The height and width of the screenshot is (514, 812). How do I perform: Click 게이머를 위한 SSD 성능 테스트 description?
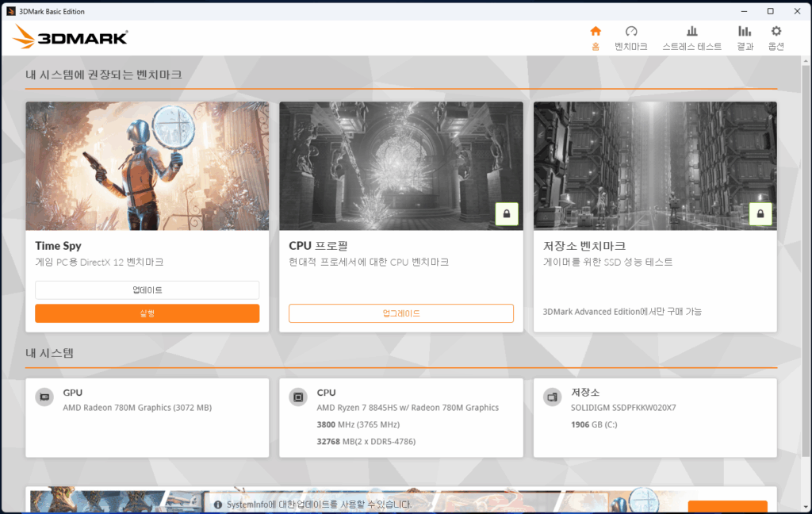click(607, 263)
